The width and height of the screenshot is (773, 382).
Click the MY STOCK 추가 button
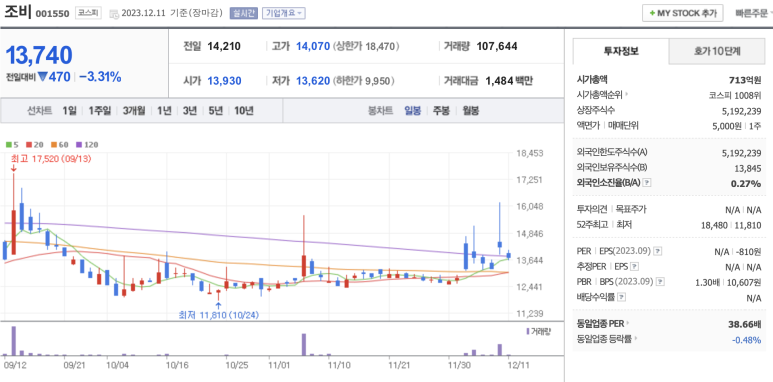682,13
